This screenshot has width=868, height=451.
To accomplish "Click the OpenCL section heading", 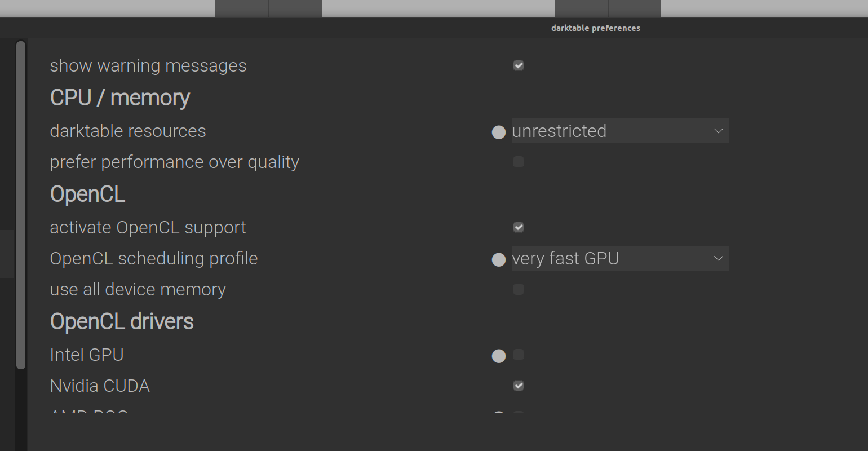I will pos(87,194).
